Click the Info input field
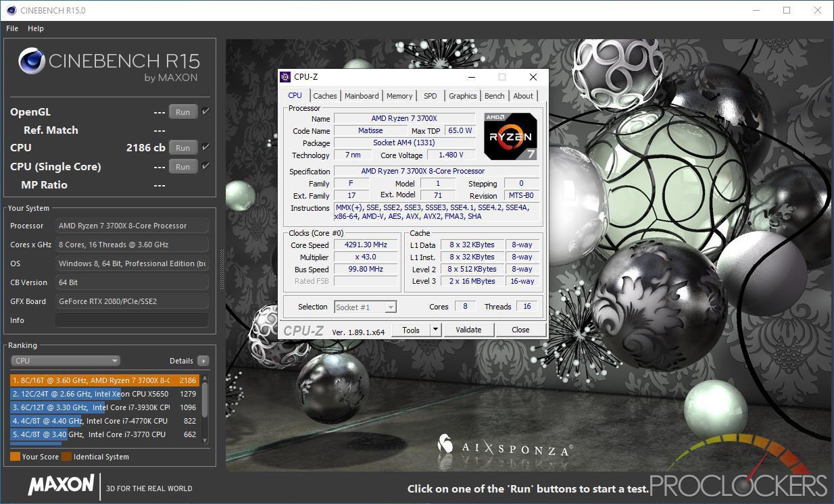The image size is (834, 504). (132, 320)
